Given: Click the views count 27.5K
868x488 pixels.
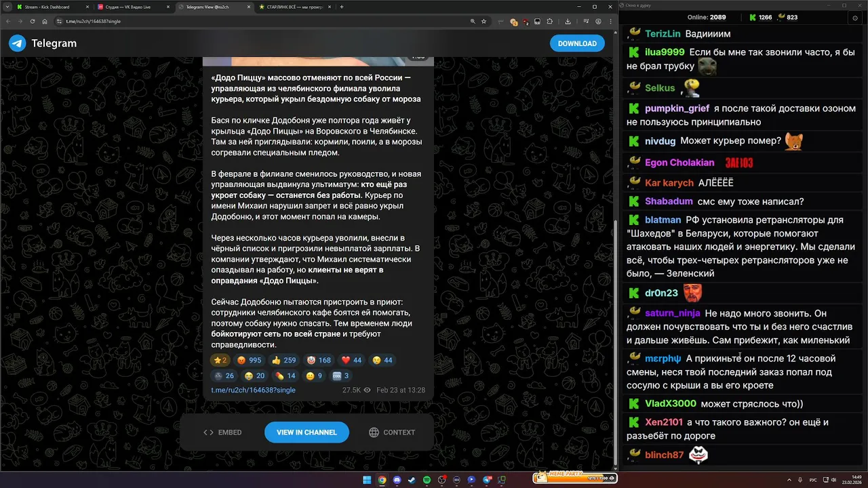Looking at the screenshot, I should coord(356,390).
